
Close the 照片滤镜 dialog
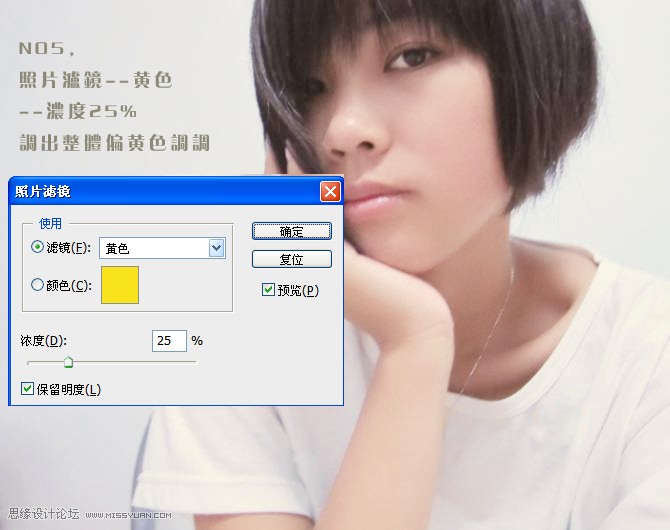pos(330,191)
